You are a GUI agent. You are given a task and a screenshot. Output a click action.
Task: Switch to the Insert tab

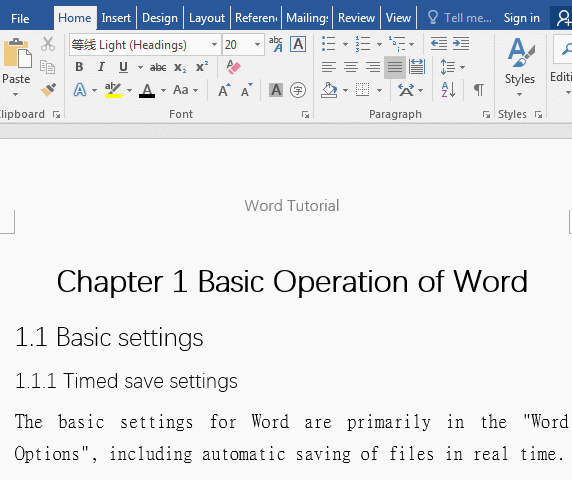[116, 18]
